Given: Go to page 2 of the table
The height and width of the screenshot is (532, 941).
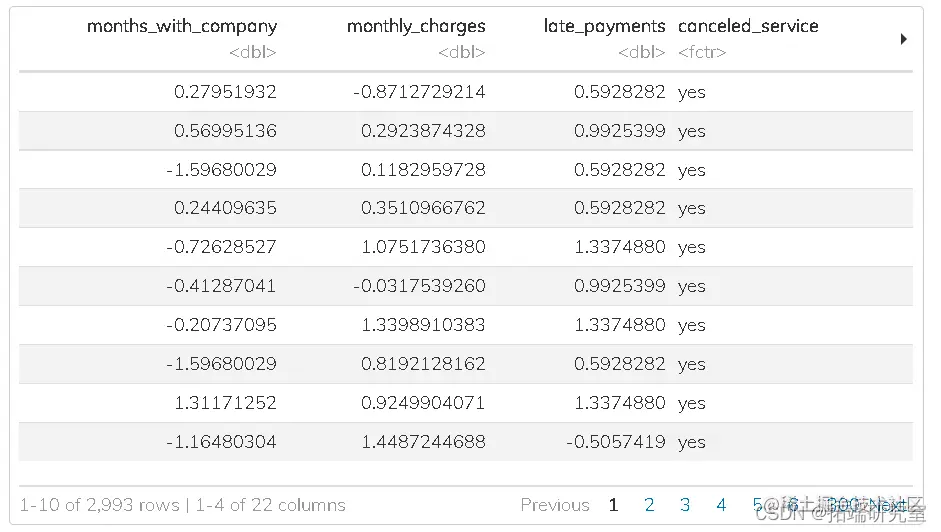Looking at the screenshot, I should pos(649,505).
